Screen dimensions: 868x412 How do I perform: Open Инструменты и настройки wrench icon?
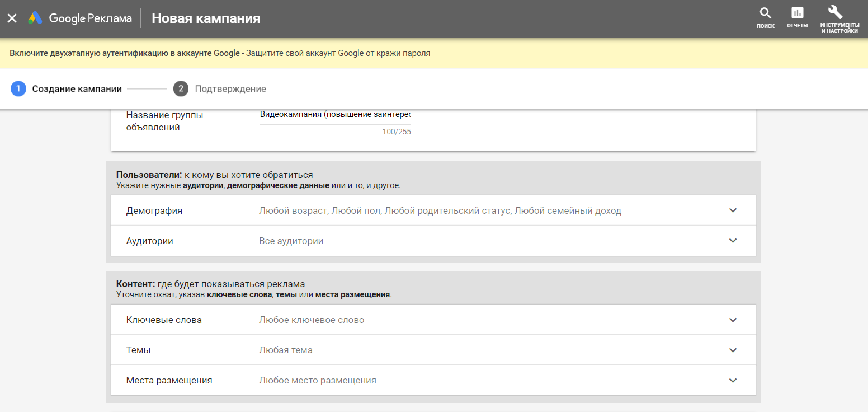click(x=835, y=12)
